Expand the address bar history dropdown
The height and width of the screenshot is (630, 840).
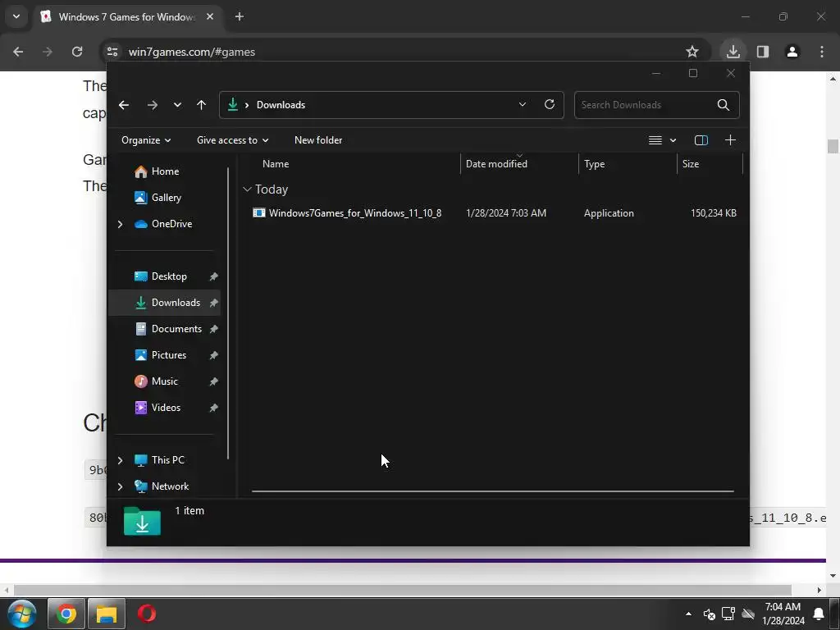pos(523,104)
